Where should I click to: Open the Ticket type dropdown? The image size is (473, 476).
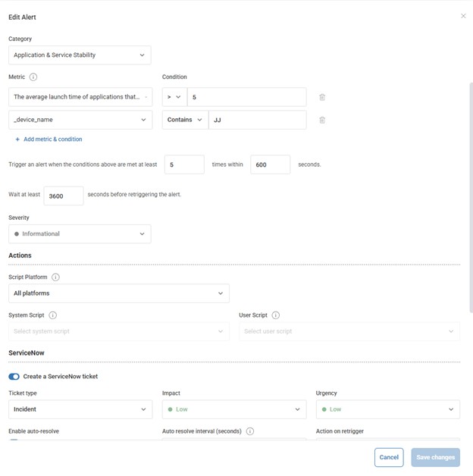[80, 409]
